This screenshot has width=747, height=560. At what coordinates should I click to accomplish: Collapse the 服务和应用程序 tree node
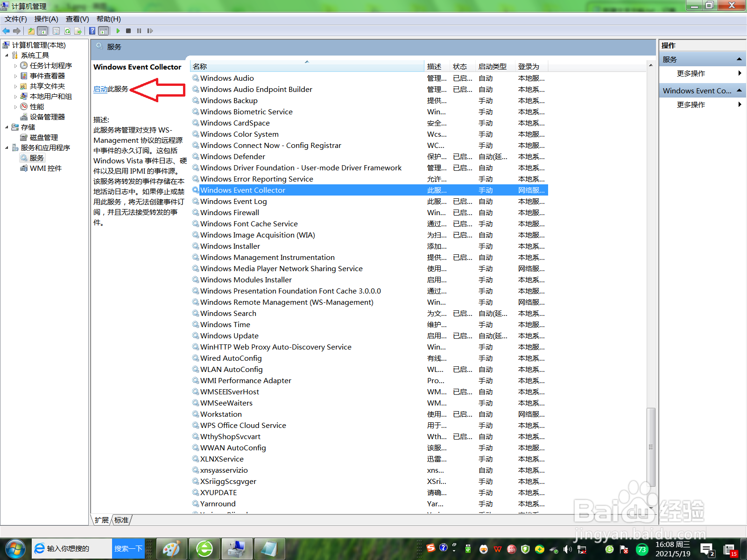click(7, 148)
